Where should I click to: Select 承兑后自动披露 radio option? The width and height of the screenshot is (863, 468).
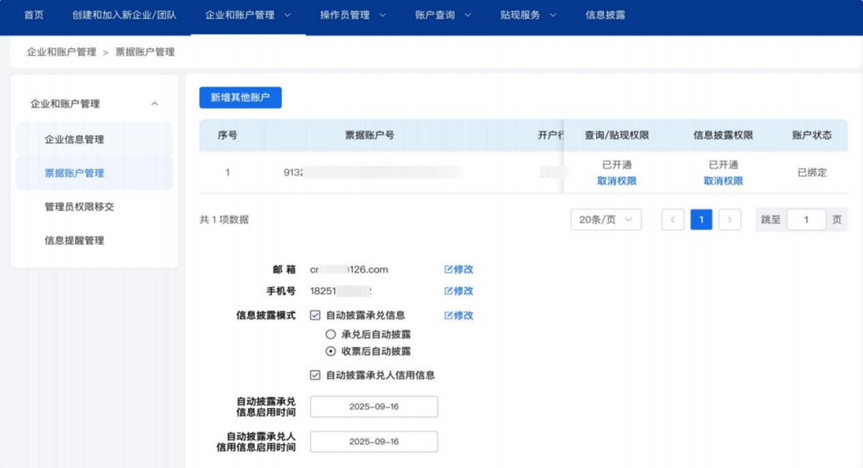click(x=331, y=333)
